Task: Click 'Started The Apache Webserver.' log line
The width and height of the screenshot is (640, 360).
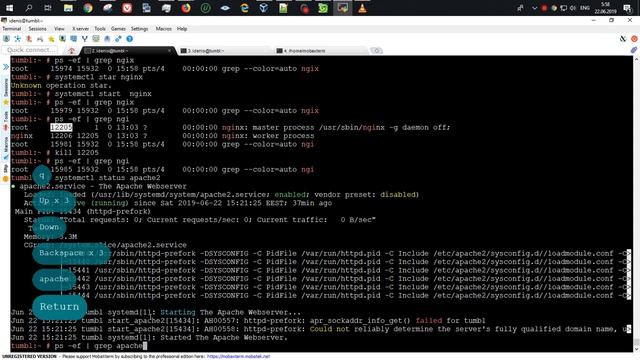Action: [224, 338]
